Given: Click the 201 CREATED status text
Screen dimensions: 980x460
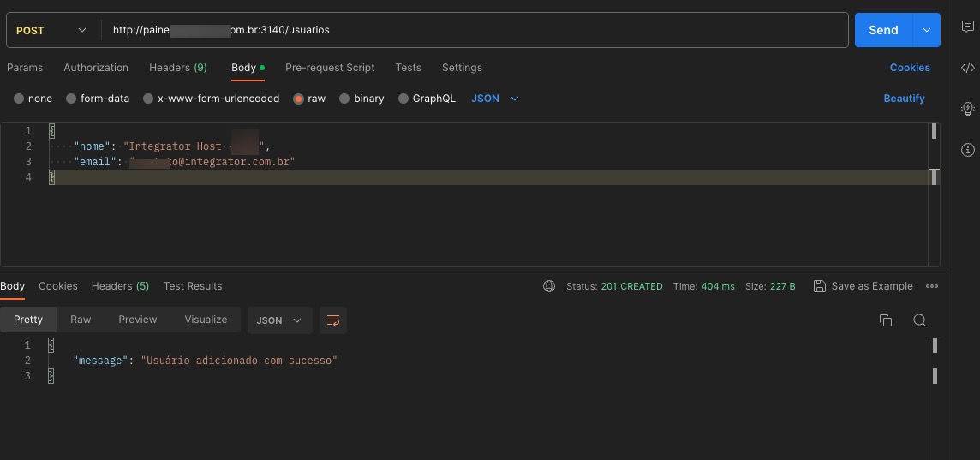Looking at the screenshot, I should (631, 286).
